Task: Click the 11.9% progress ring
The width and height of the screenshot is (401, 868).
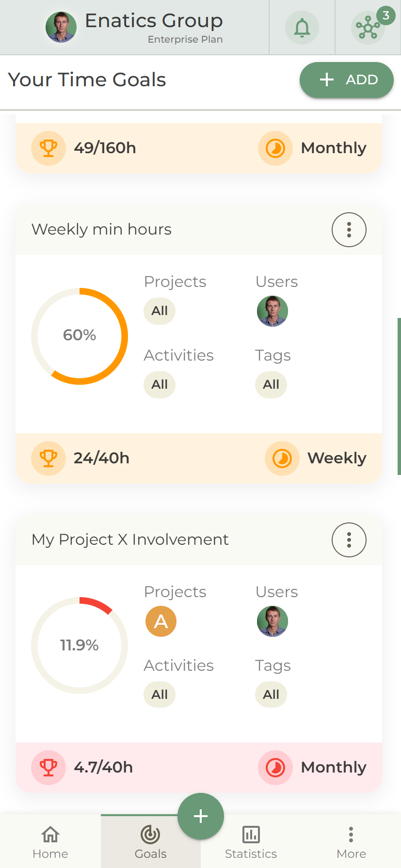Action: [x=80, y=645]
